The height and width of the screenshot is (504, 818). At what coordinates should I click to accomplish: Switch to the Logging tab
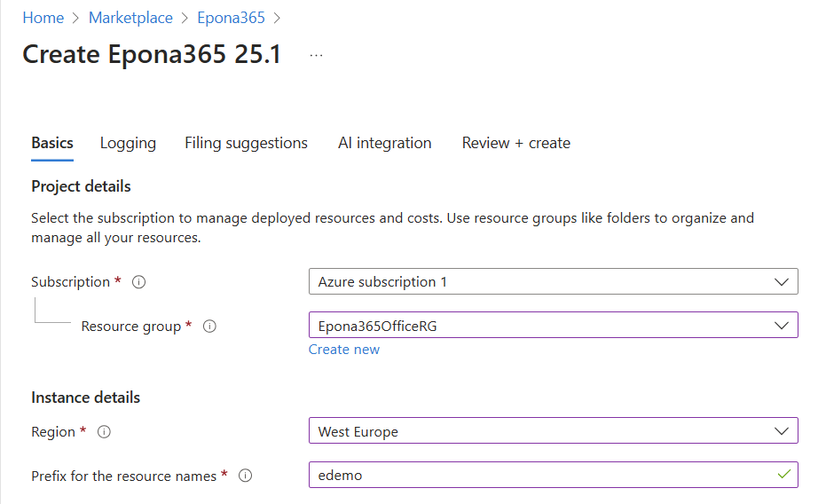128,143
